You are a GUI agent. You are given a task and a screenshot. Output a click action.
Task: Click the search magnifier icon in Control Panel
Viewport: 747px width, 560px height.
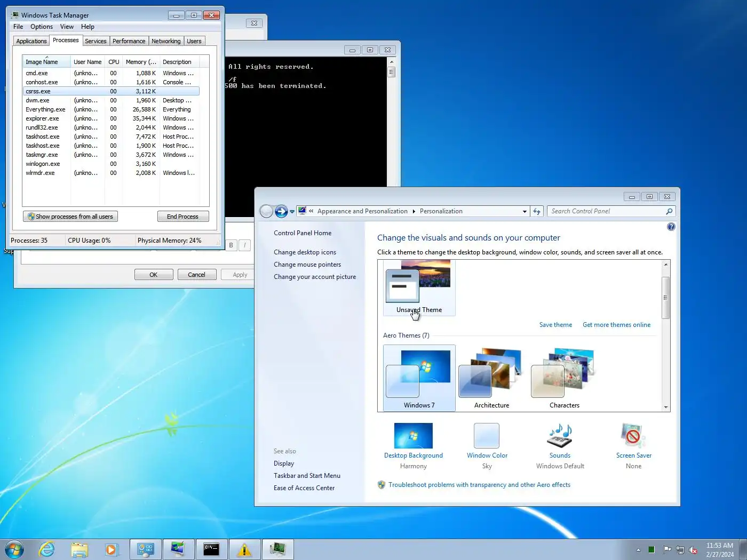coord(669,211)
